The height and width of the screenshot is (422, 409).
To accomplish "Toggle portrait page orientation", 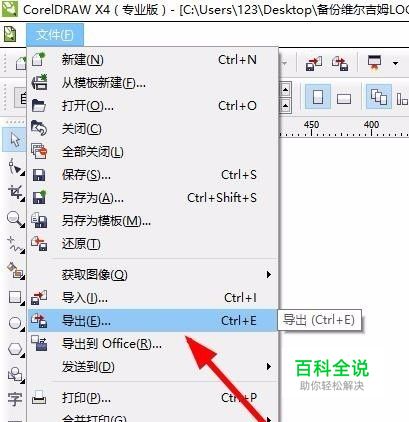I will tap(318, 97).
